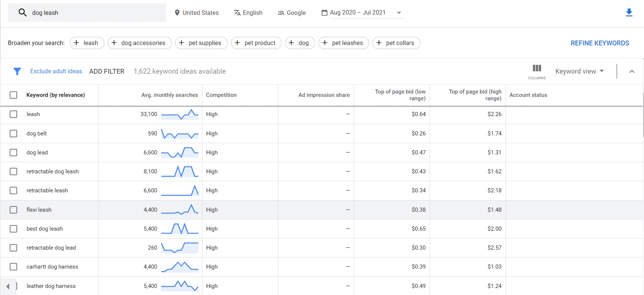Sort by Keyword (by relevance) column
Image resolution: width=644 pixels, height=295 pixels.
(55, 95)
